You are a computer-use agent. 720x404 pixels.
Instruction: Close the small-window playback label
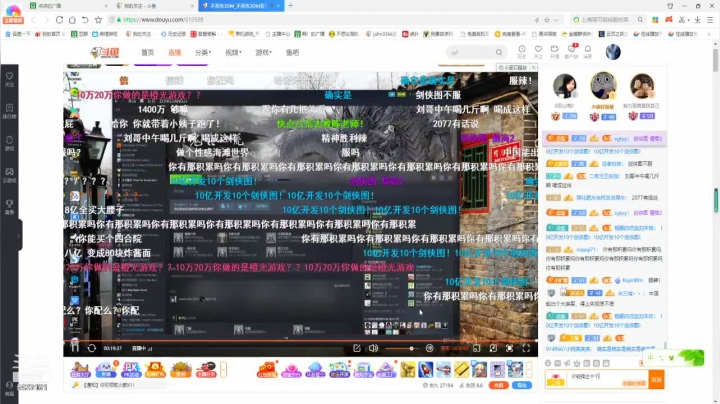point(534,67)
